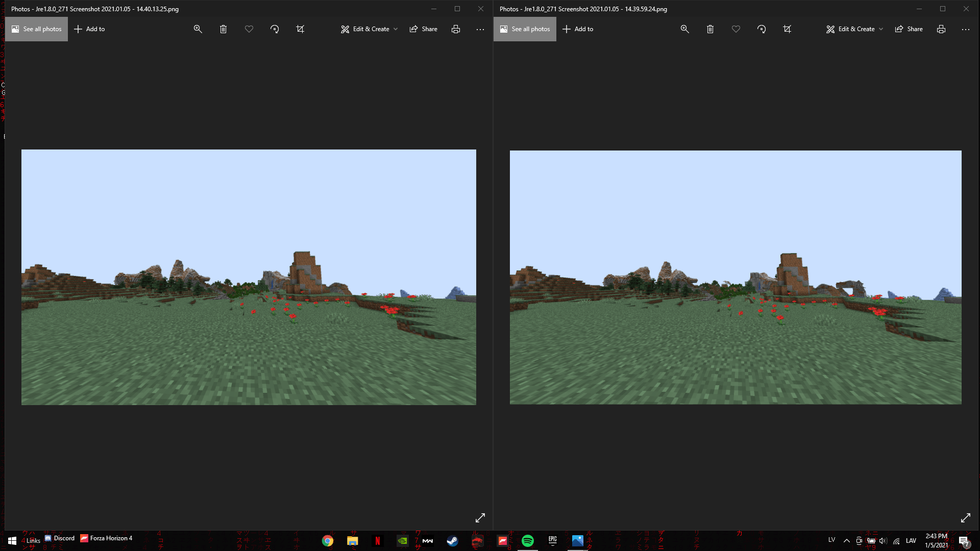
Task: Open the Add to menu
Action: (x=90, y=29)
